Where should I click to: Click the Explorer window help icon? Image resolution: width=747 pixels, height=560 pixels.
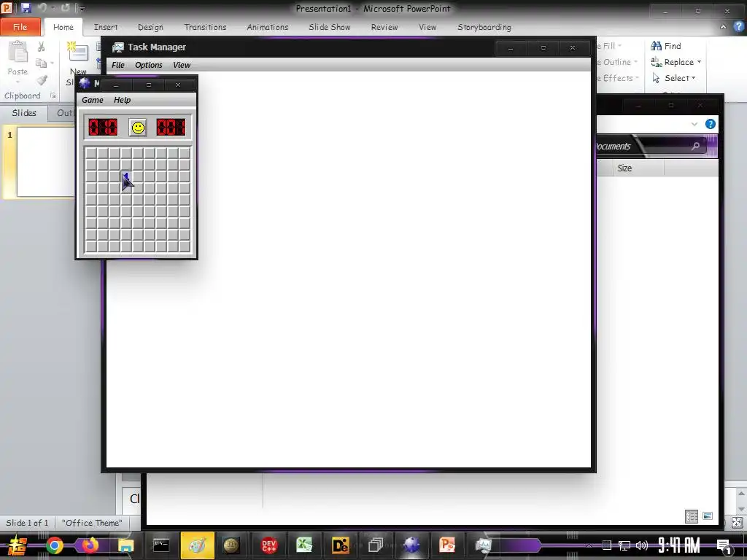(x=710, y=124)
